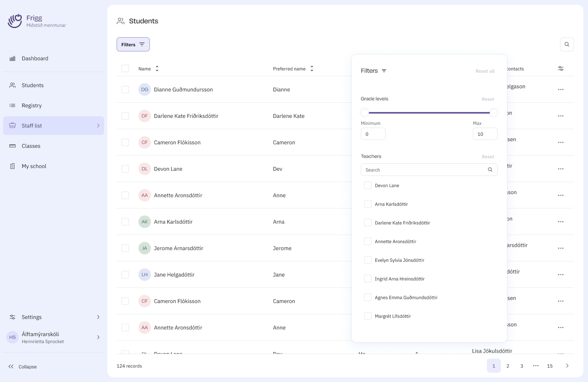Tick the Margrét Lífsdóttir teacher checkbox
Image resolution: width=588 pixels, height=382 pixels.
(x=368, y=316)
